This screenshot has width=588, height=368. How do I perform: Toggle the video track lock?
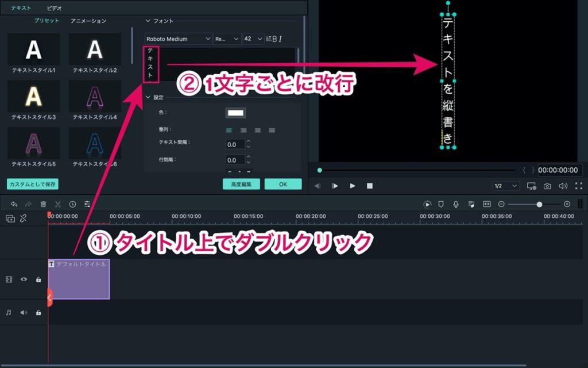pyautogui.click(x=38, y=279)
